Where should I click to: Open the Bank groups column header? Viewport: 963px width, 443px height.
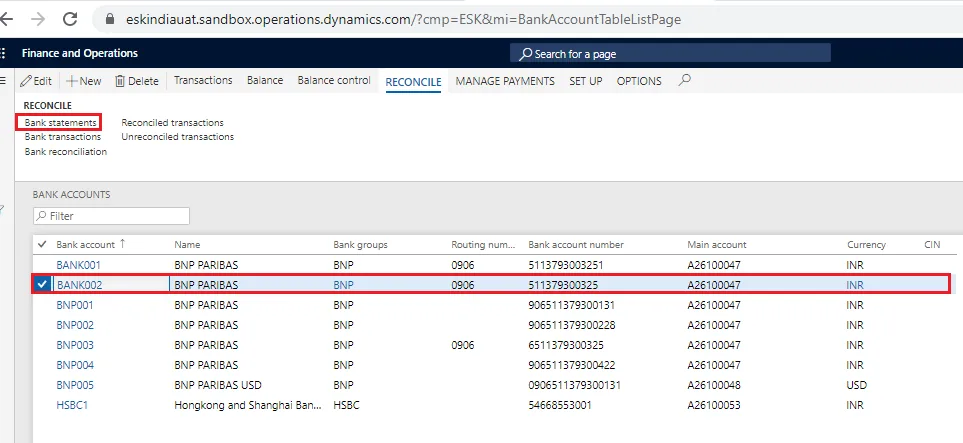click(x=361, y=245)
